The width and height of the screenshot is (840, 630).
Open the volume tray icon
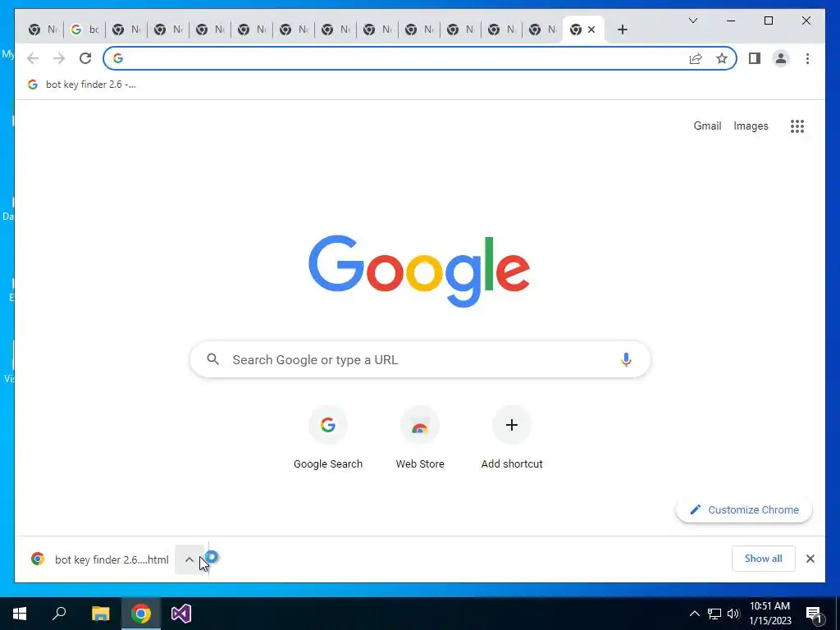click(x=733, y=614)
